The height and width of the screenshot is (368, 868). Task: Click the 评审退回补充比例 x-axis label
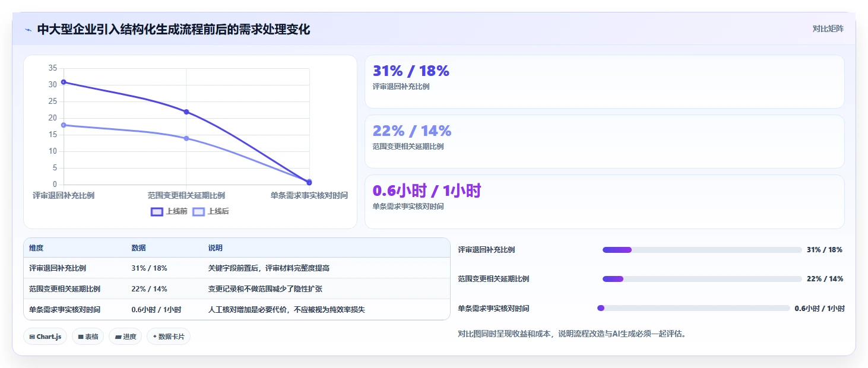coord(64,195)
